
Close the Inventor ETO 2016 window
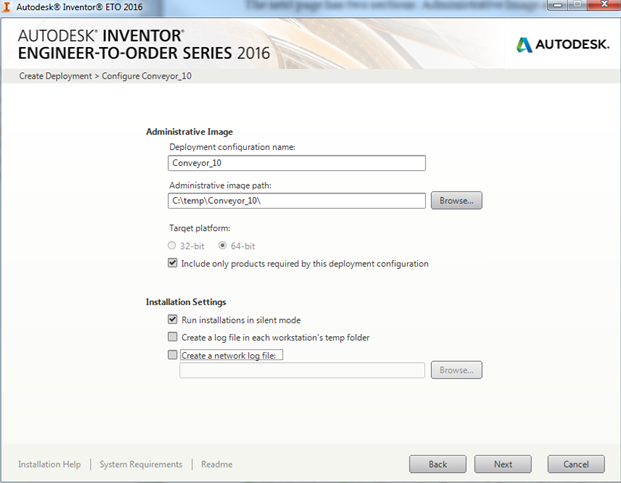[x=604, y=5]
